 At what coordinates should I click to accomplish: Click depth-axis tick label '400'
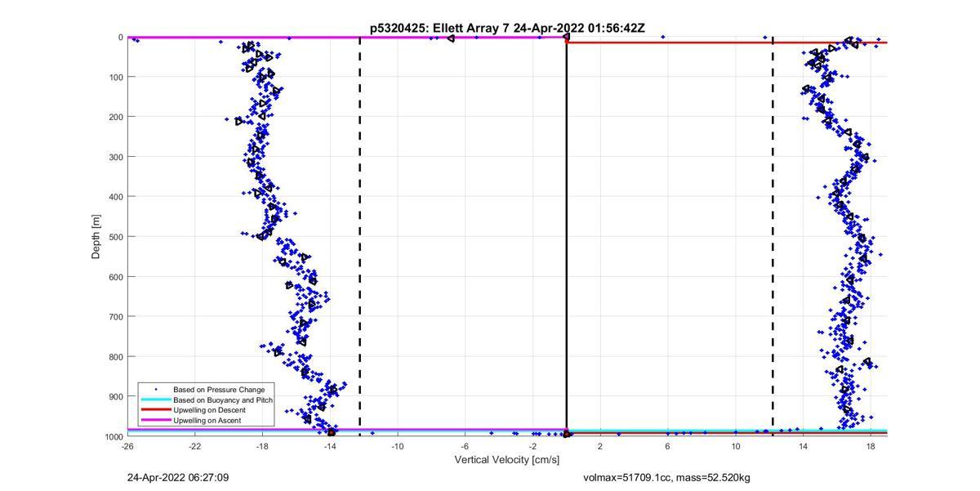(115, 197)
